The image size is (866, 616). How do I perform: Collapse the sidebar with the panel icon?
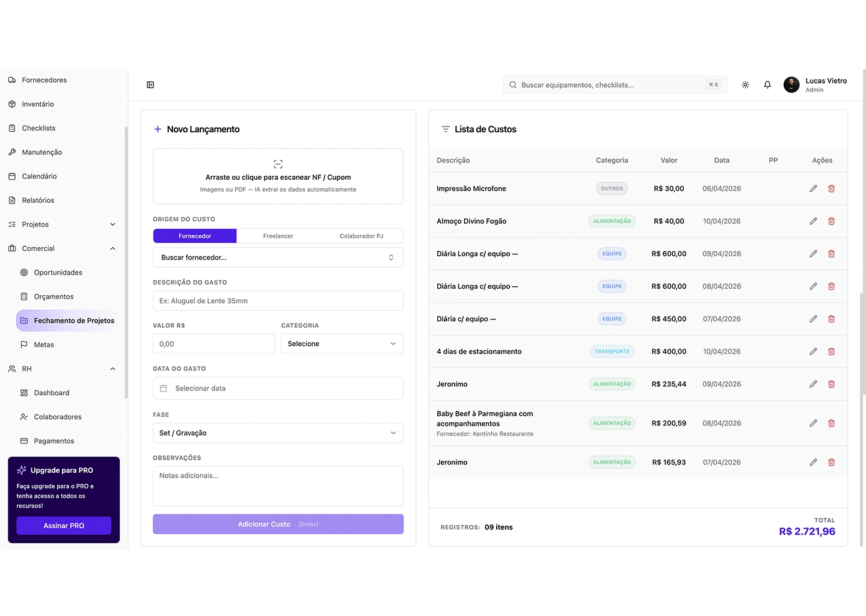pyautogui.click(x=150, y=85)
